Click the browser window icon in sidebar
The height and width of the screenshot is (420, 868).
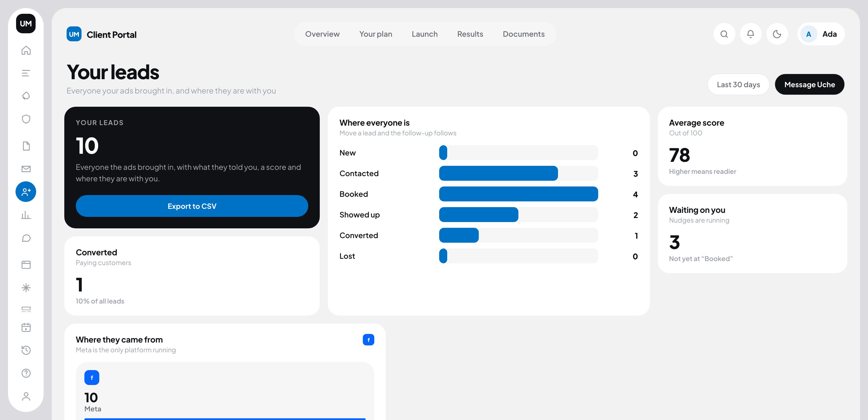click(26, 265)
